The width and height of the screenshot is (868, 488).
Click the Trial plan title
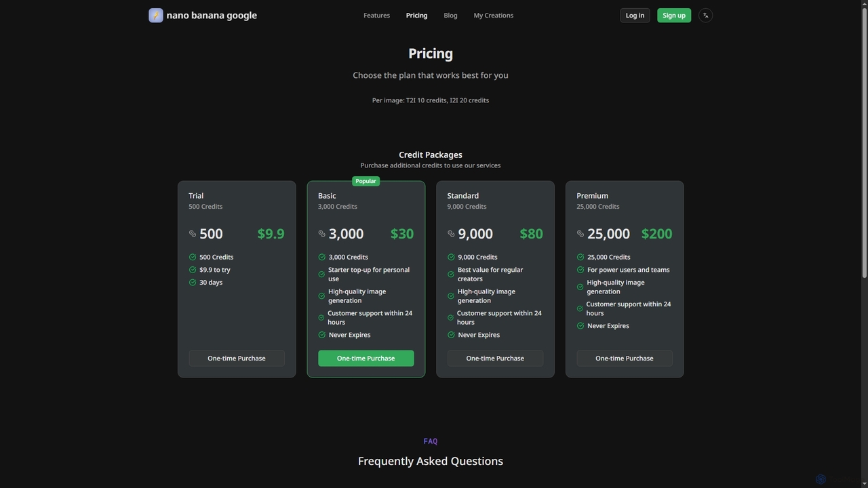point(196,196)
